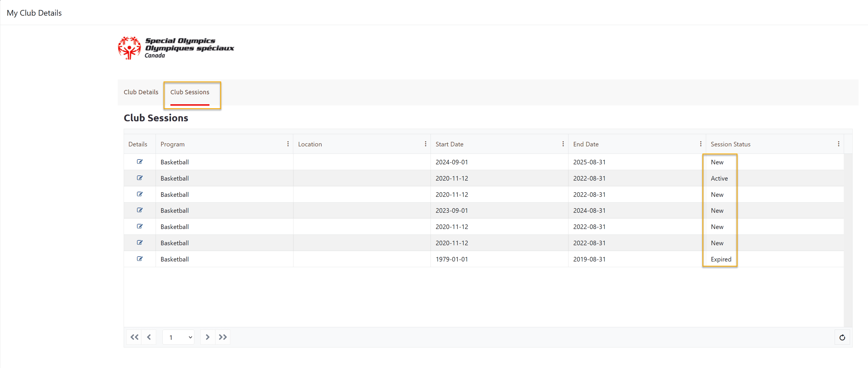Open the page number dropdown

(178, 337)
